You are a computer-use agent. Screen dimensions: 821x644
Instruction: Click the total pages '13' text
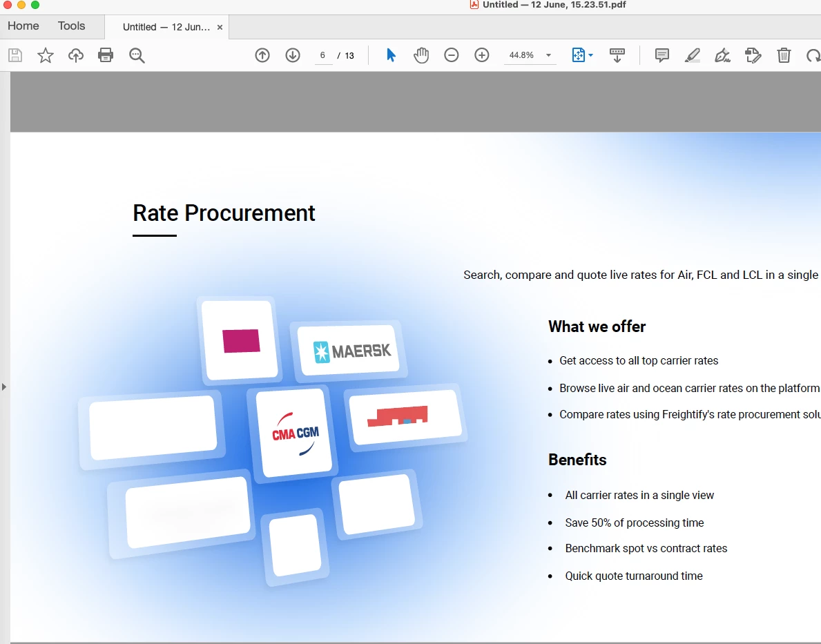click(349, 55)
